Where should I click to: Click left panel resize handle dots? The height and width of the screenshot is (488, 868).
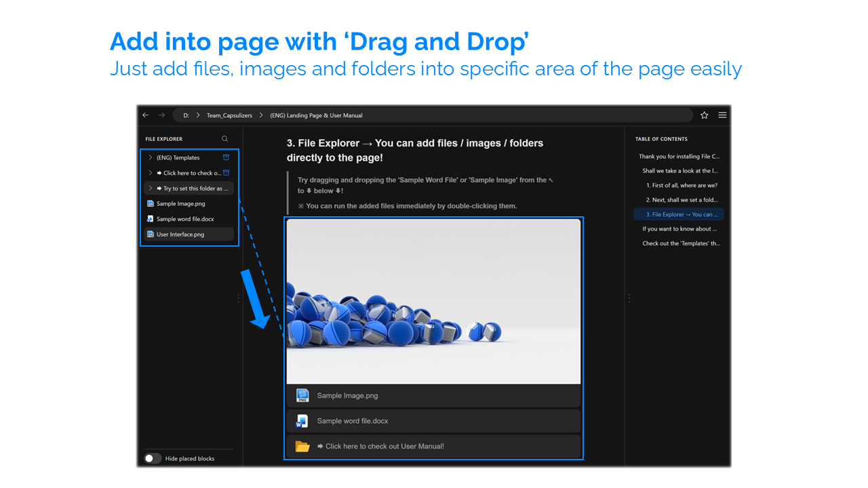[x=238, y=298]
